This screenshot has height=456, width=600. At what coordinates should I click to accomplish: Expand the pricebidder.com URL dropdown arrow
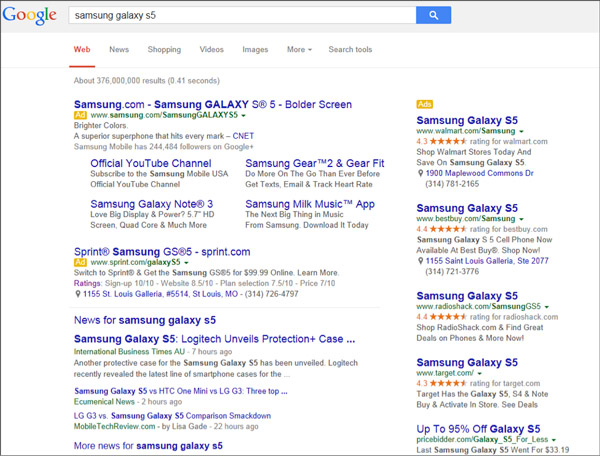pyautogui.click(x=554, y=440)
